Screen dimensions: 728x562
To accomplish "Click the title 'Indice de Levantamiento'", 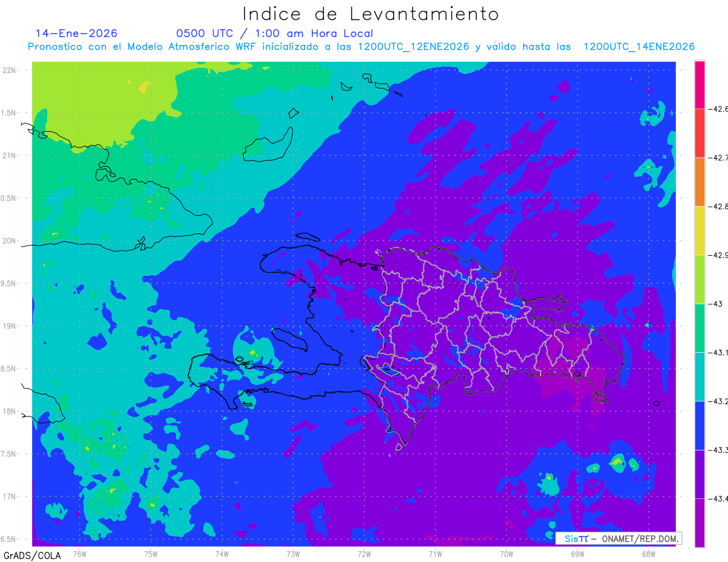I will coord(371,14).
